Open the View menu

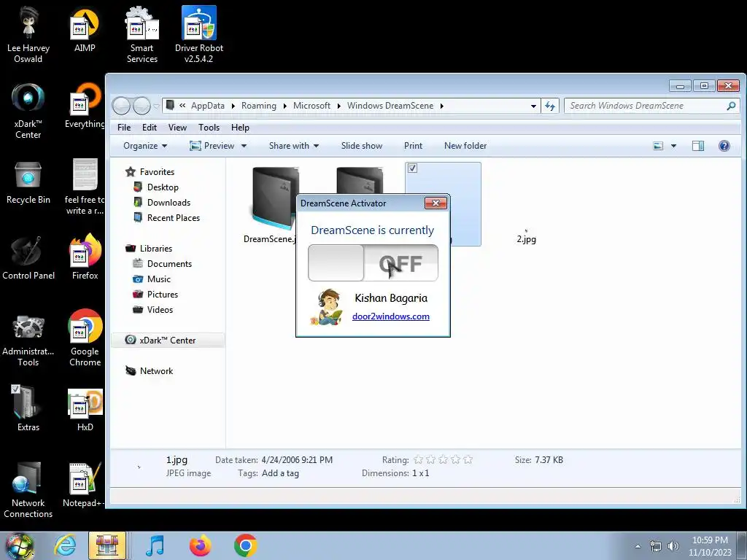177,128
